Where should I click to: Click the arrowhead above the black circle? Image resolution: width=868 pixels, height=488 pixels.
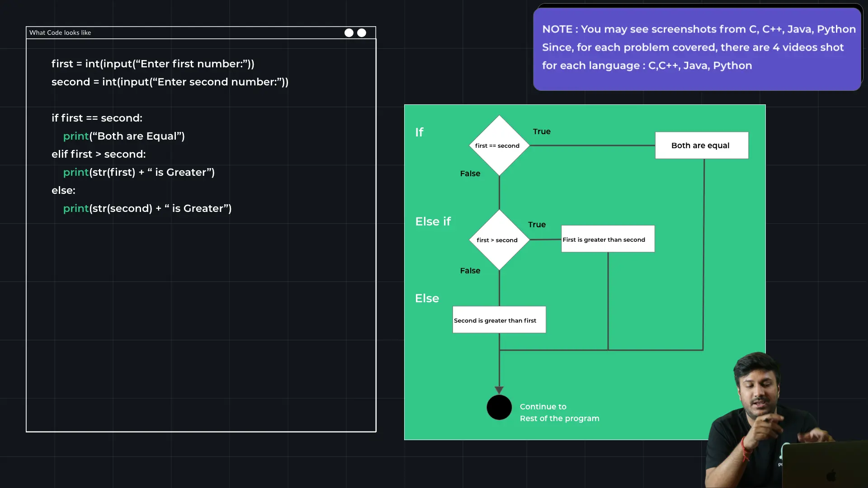[499, 389]
